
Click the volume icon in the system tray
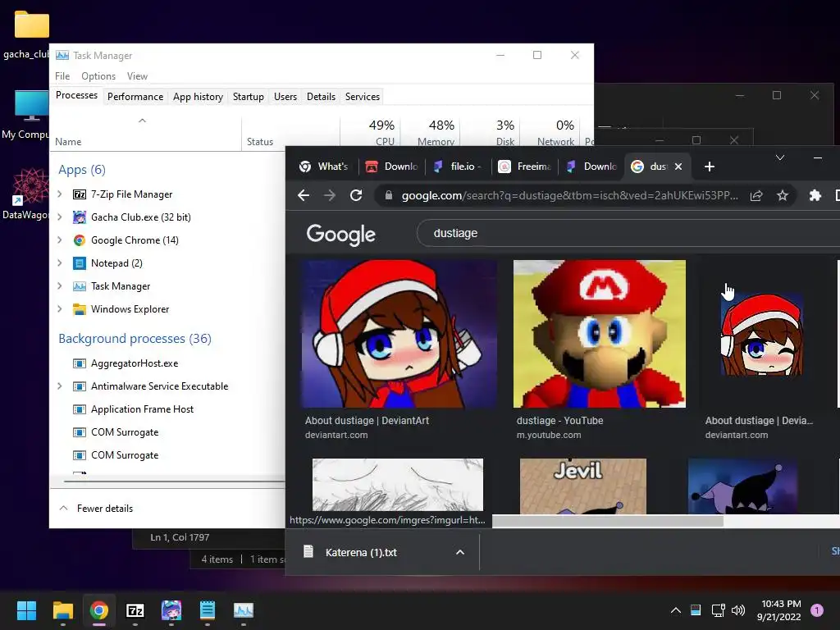[738, 610]
